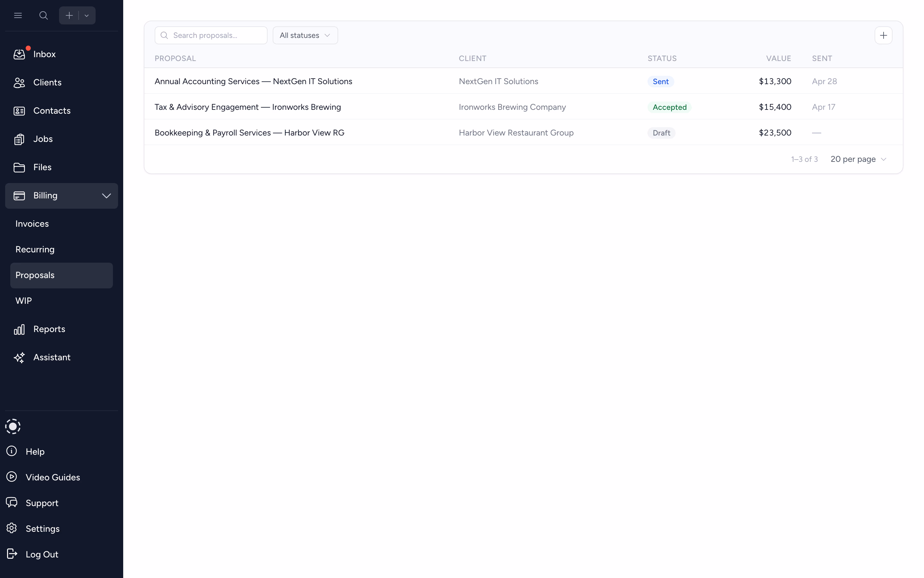Click the Log Out exit icon

[12, 554]
